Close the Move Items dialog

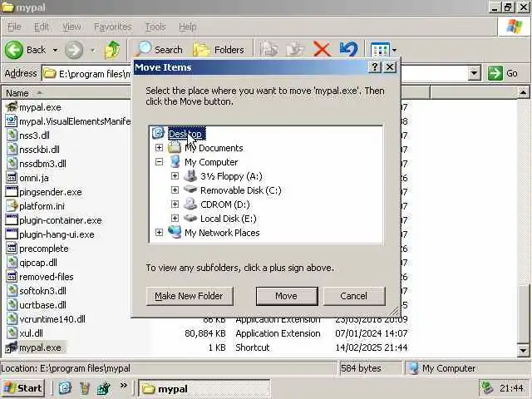pyautogui.click(x=390, y=67)
